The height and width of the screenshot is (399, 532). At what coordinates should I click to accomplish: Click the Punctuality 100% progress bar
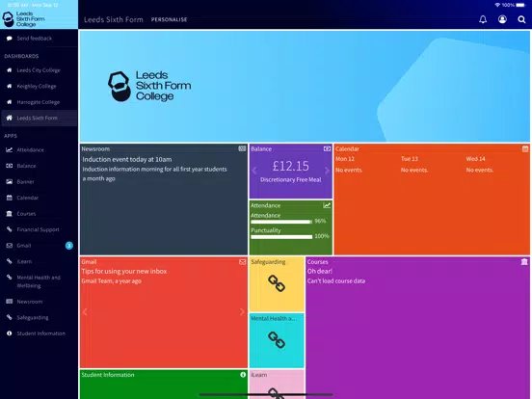coord(281,237)
